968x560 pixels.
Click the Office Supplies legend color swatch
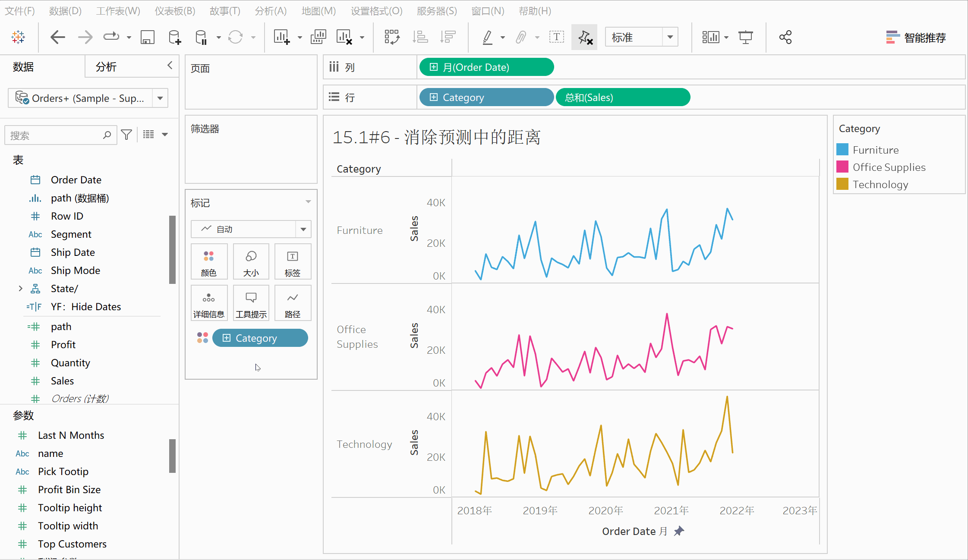(x=842, y=167)
